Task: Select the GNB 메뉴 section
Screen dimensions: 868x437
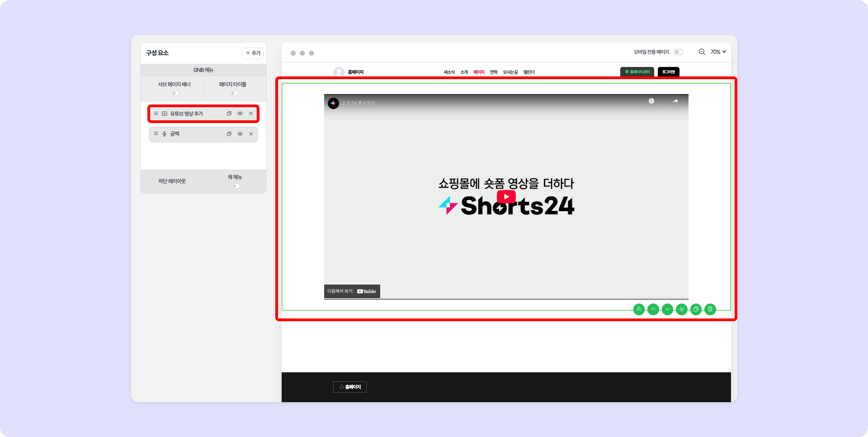Action: point(203,70)
